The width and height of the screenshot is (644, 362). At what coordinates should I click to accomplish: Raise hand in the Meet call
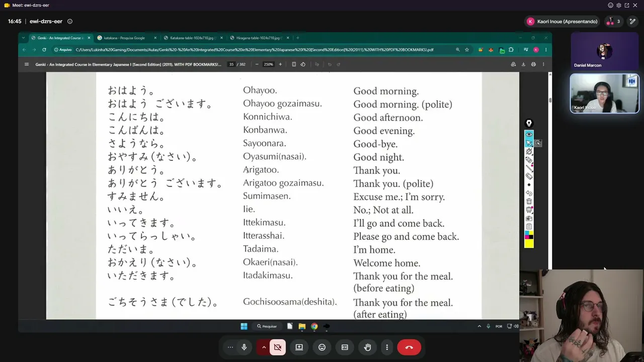tap(367, 347)
